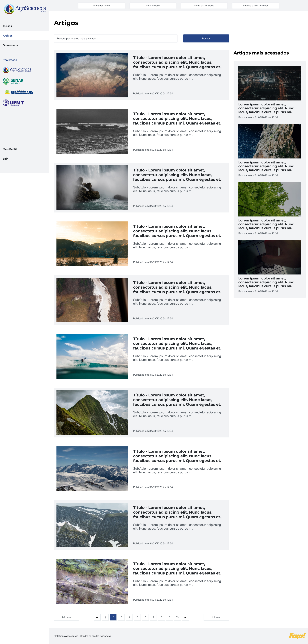This screenshot has height=644, width=308.
Task: Jump to the Última page
Action: click(216, 617)
